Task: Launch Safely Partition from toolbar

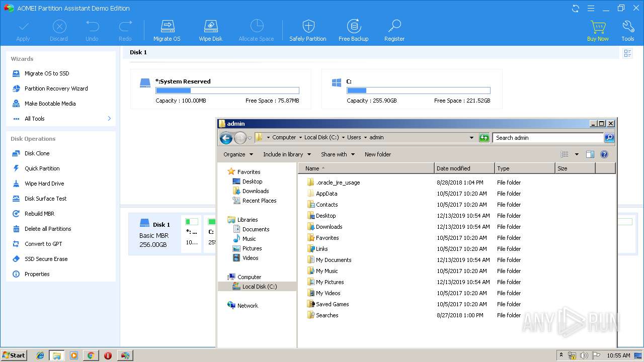Action: coord(308,31)
